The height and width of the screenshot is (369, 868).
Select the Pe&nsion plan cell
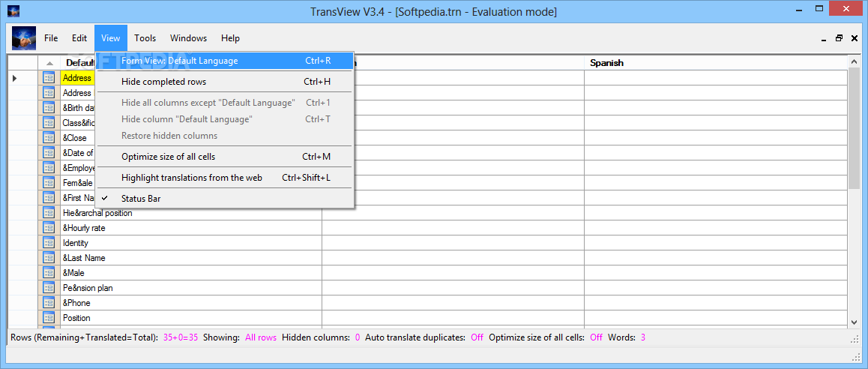191,288
